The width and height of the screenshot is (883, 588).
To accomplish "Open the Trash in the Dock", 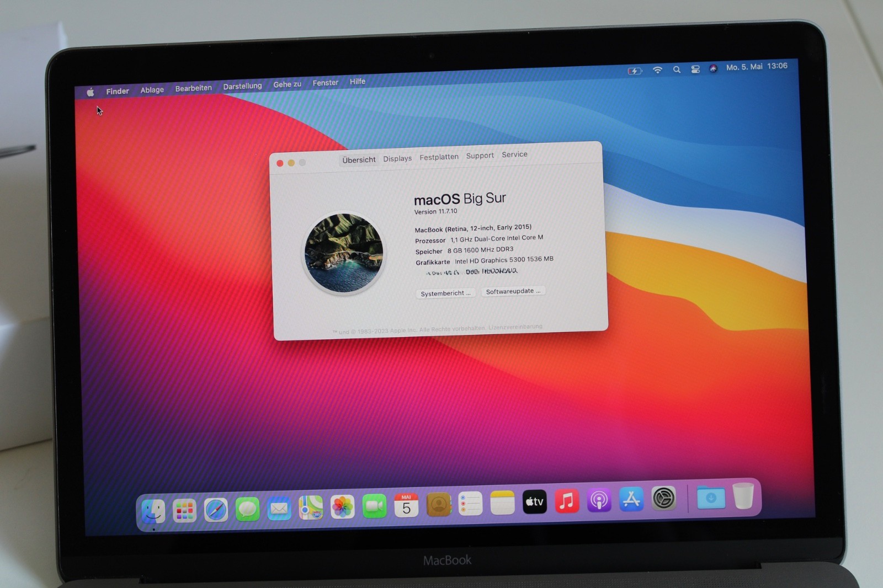I will pos(743,496).
